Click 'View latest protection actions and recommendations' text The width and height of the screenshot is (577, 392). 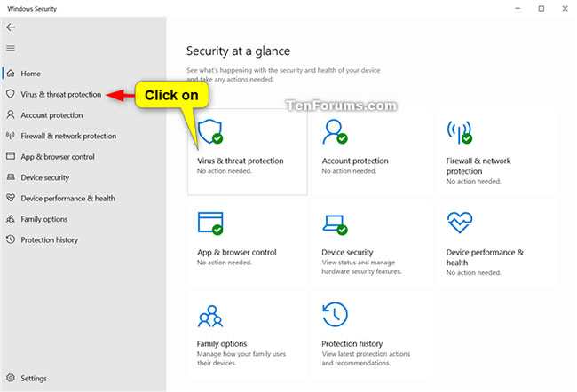click(x=366, y=358)
